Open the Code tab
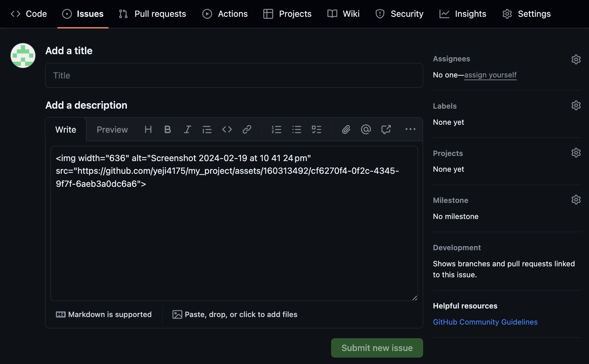 click(29, 14)
